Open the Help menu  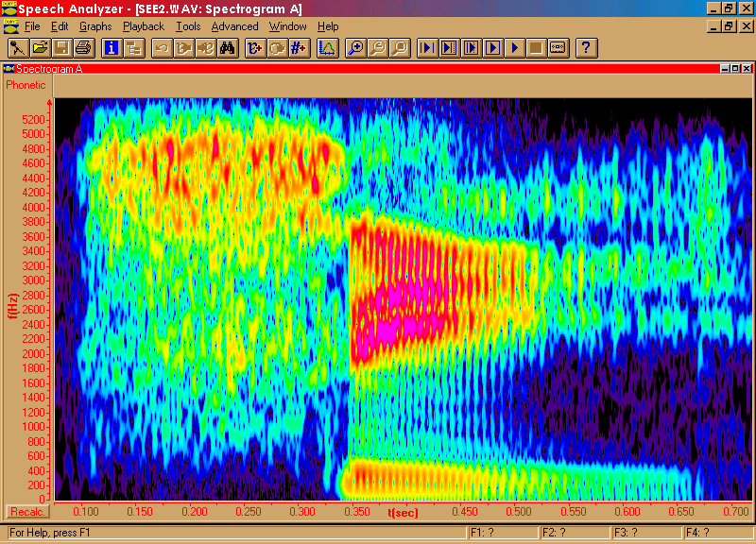click(328, 26)
